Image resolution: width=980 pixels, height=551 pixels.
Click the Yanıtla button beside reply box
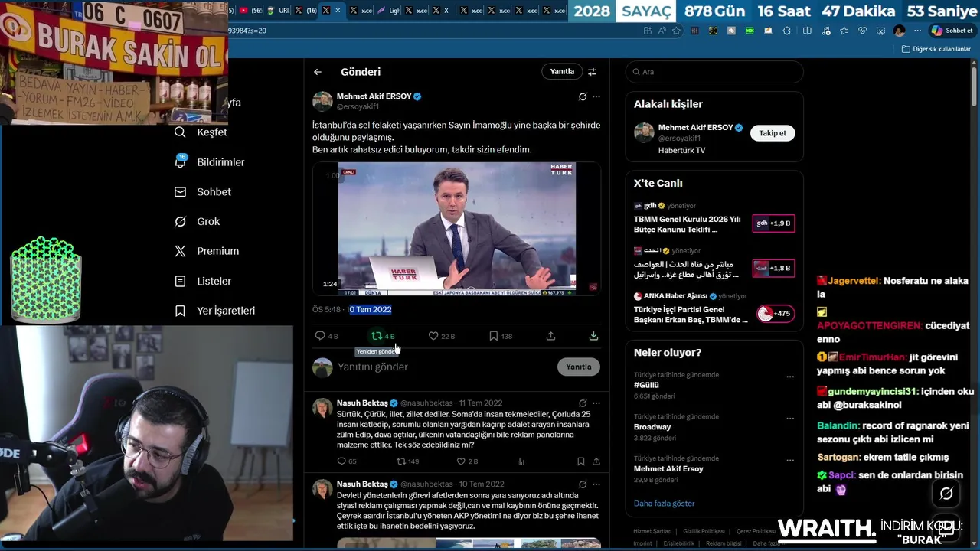click(x=579, y=367)
